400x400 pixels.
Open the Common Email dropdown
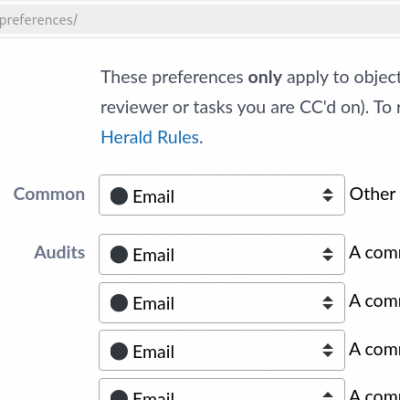click(x=222, y=195)
